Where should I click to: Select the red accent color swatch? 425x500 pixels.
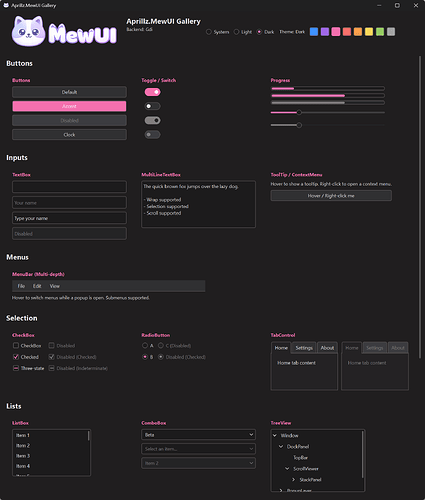347,32
